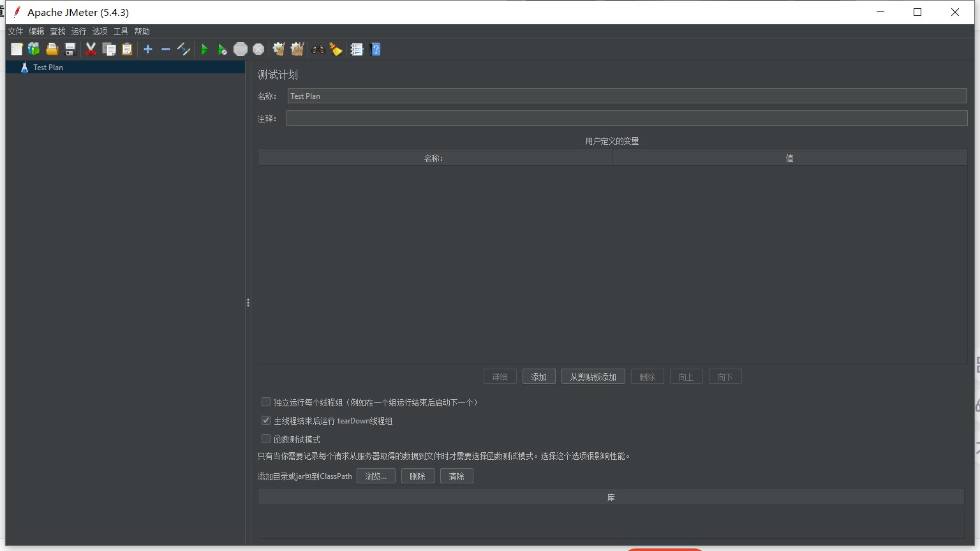980x551 pixels.
Task: Clear results with single broom gear icon
Action: (279, 49)
